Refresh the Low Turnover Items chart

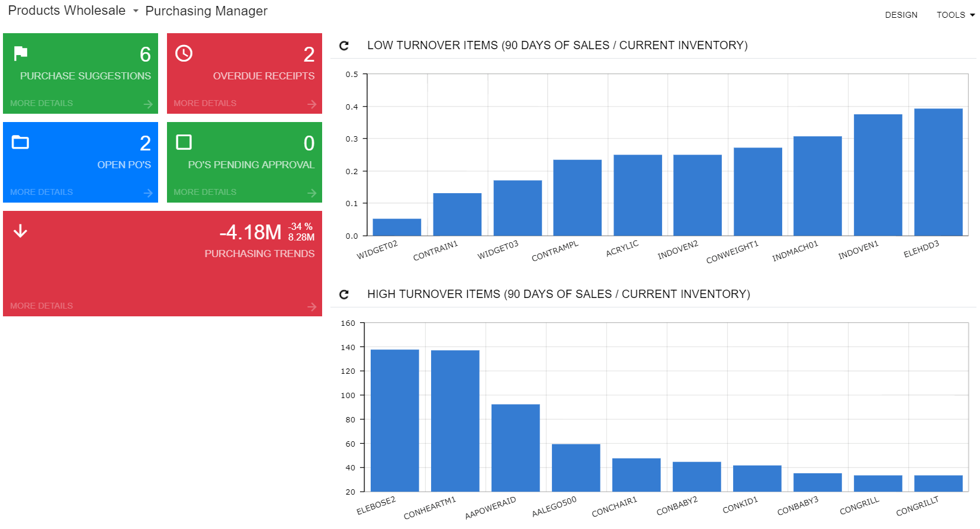click(344, 46)
